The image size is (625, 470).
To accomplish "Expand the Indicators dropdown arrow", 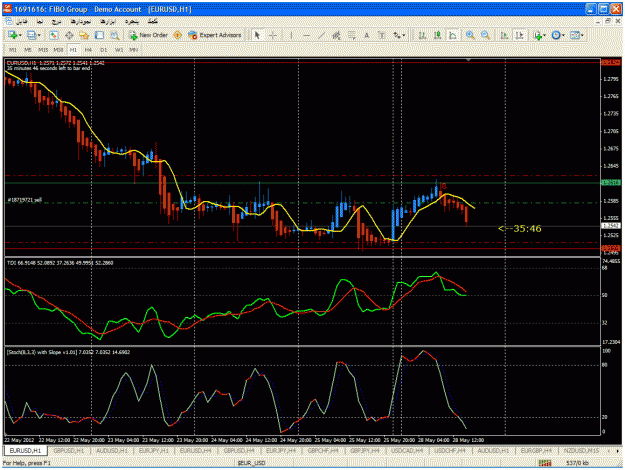I will [545, 35].
